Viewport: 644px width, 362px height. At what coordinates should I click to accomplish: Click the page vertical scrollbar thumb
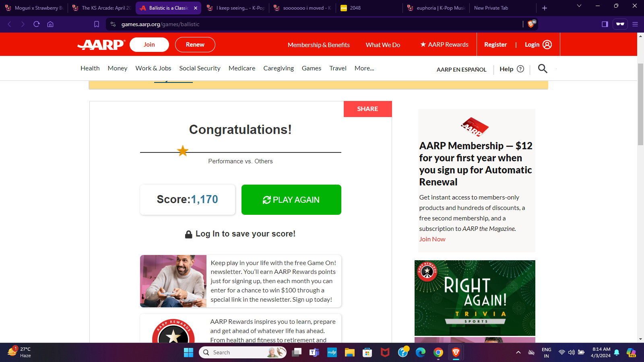click(641, 104)
